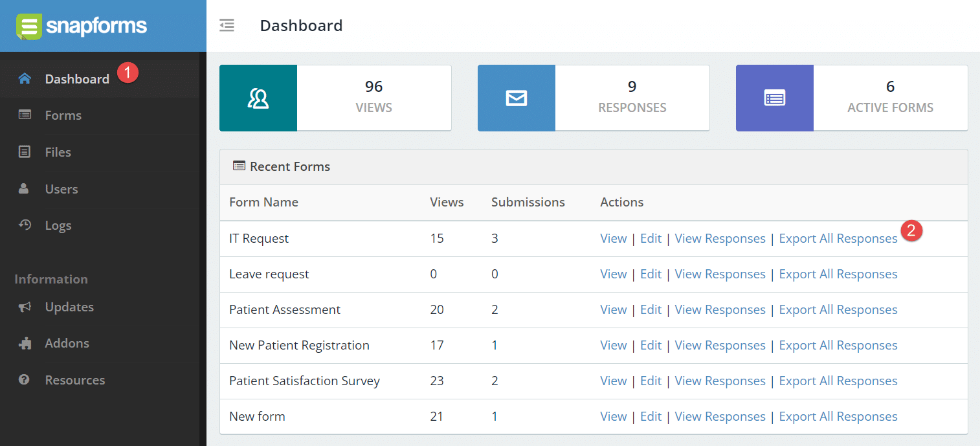The height and width of the screenshot is (446, 980).
Task: View the New form entry
Action: tap(614, 416)
